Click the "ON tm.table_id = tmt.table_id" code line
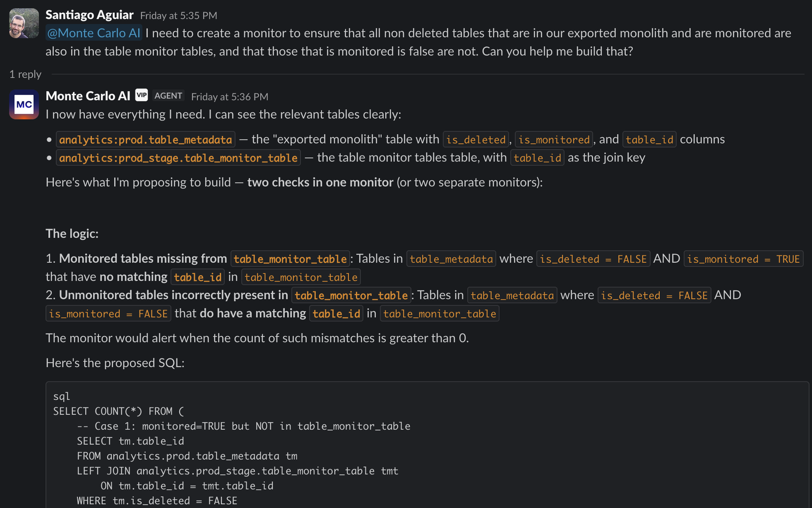The width and height of the screenshot is (812, 508). point(187,486)
